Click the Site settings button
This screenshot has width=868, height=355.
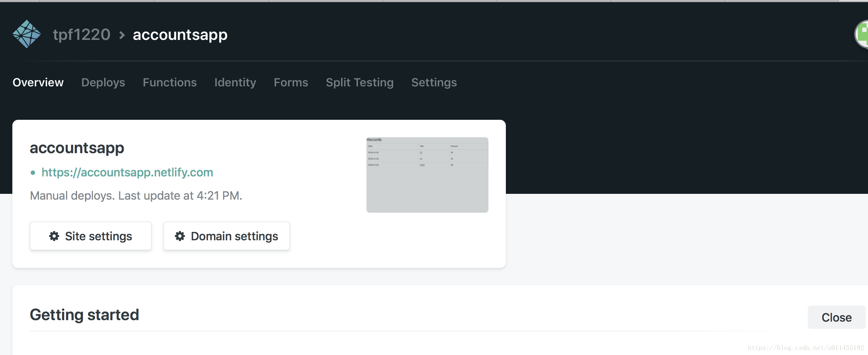tap(91, 236)
